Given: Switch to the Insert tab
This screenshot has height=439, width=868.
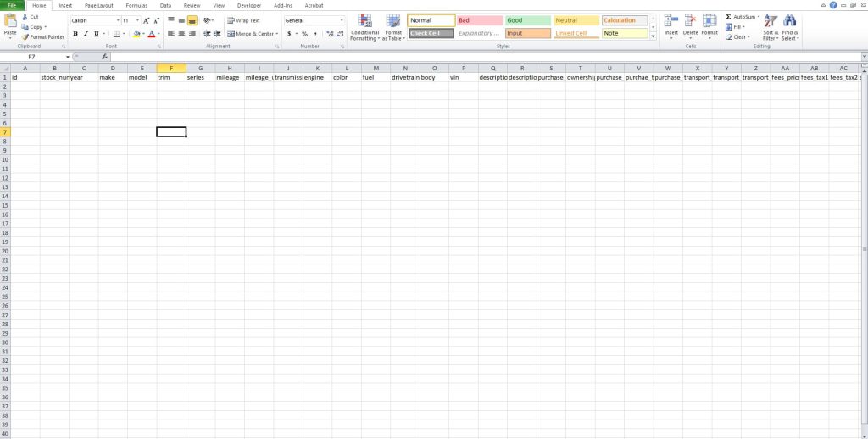Looking at the screenshot, I should [x=65, y=6].
